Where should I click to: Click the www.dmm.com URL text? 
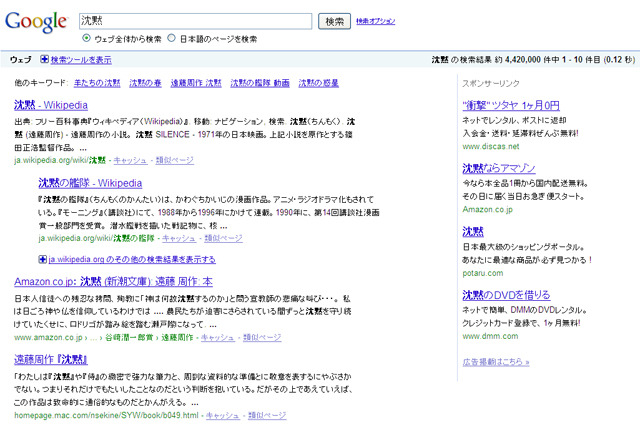coord(490,336)
